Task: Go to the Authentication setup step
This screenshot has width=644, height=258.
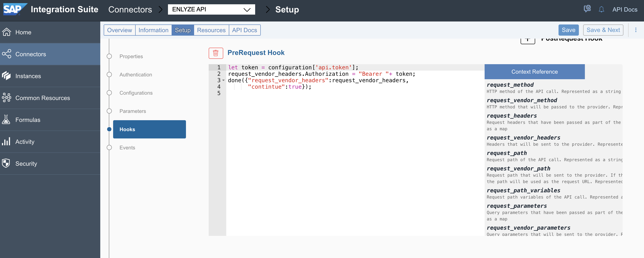Action: (x=136, y=75)
